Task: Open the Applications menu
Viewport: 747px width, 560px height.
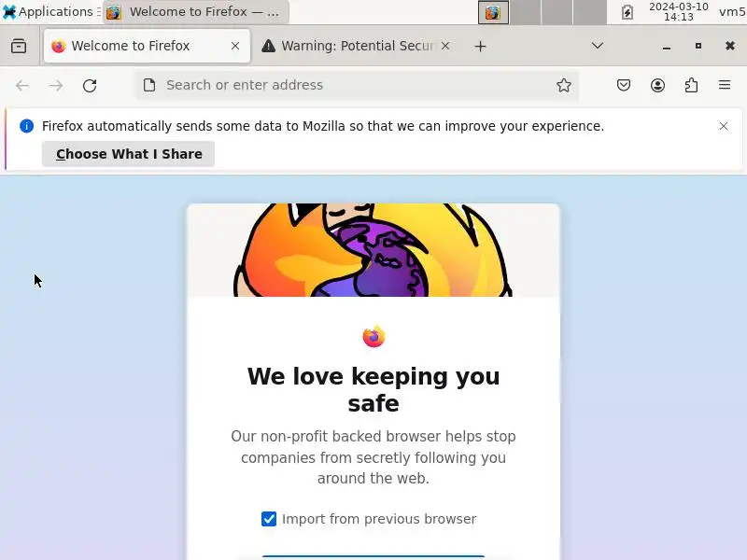Action: 49,11
